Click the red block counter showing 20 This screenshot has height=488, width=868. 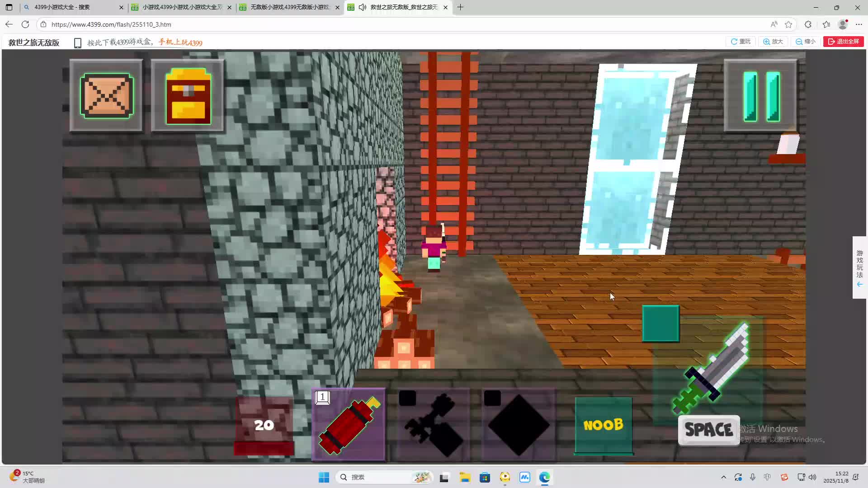(x=264, y=425)
